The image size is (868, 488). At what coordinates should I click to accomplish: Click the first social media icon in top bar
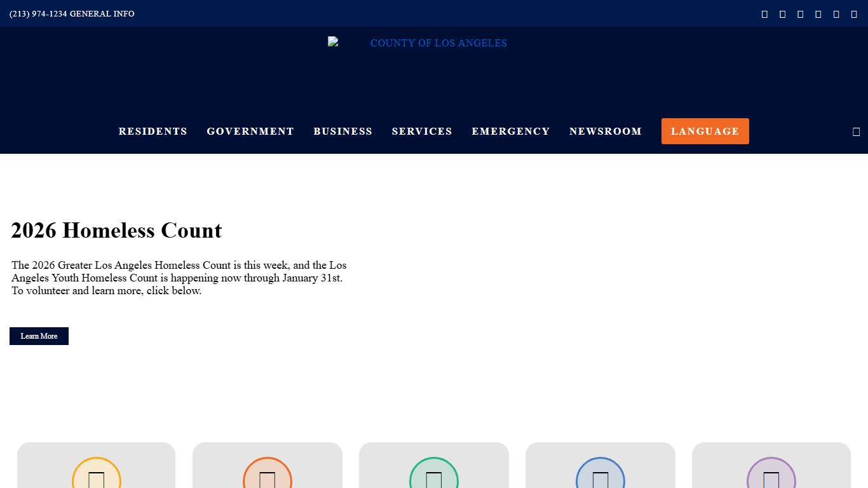tap(764, 13)
